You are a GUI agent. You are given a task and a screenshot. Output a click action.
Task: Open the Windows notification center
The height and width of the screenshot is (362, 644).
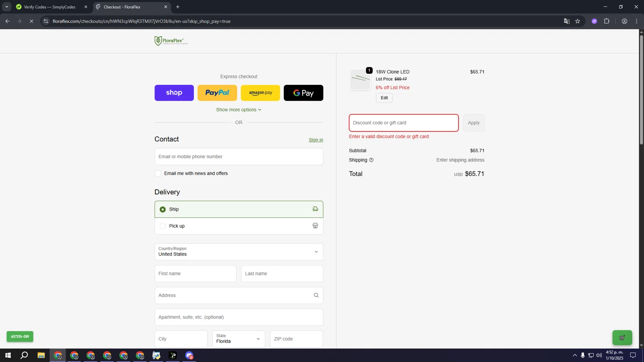[633, 355]
